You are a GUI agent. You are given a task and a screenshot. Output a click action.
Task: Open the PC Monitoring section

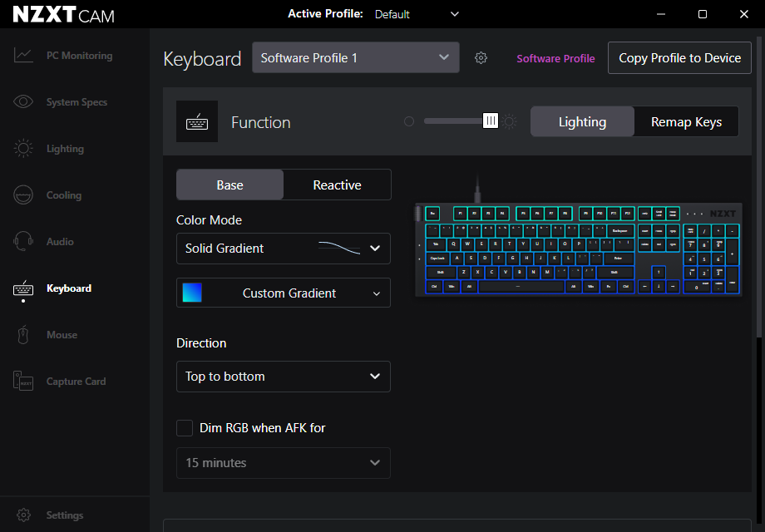[x=62, y=55]
